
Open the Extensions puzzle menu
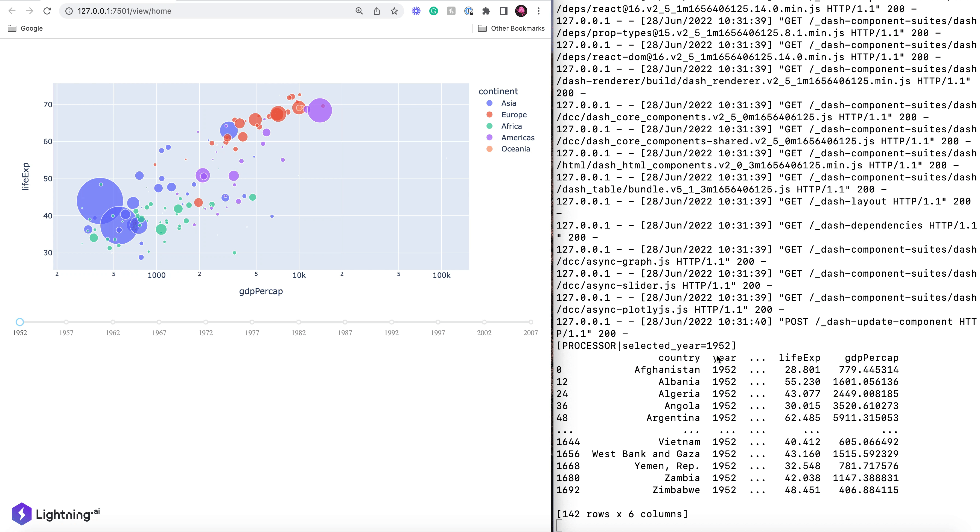click(486, 11)
